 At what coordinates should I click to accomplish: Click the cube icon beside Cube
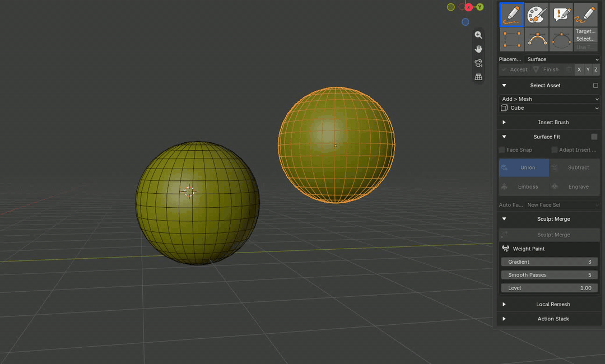504,108
